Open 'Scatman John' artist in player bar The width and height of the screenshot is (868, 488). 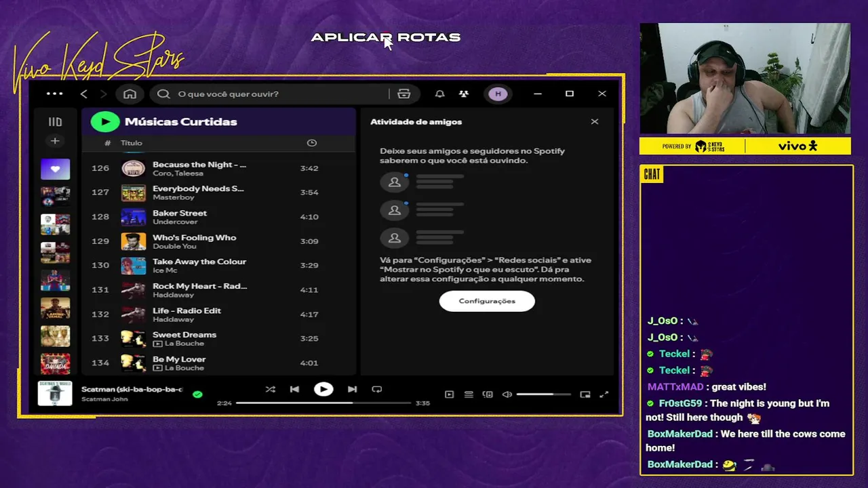(x=104, y=399)
